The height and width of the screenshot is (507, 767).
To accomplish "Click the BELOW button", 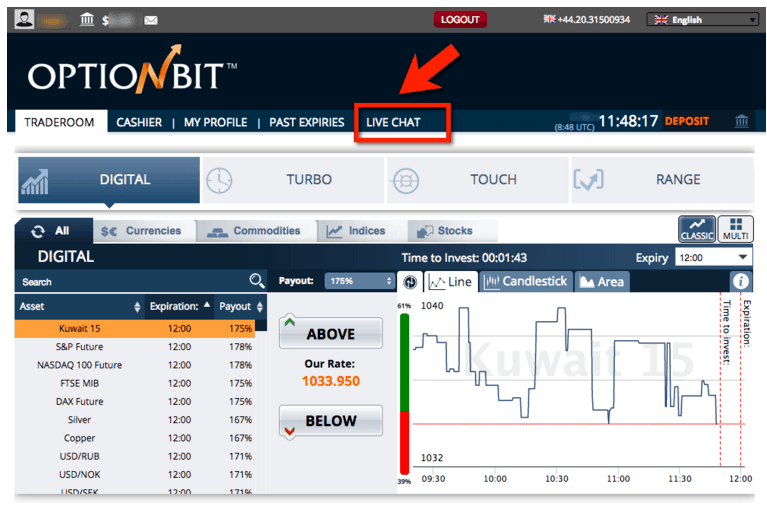I will tap(331, 420).
